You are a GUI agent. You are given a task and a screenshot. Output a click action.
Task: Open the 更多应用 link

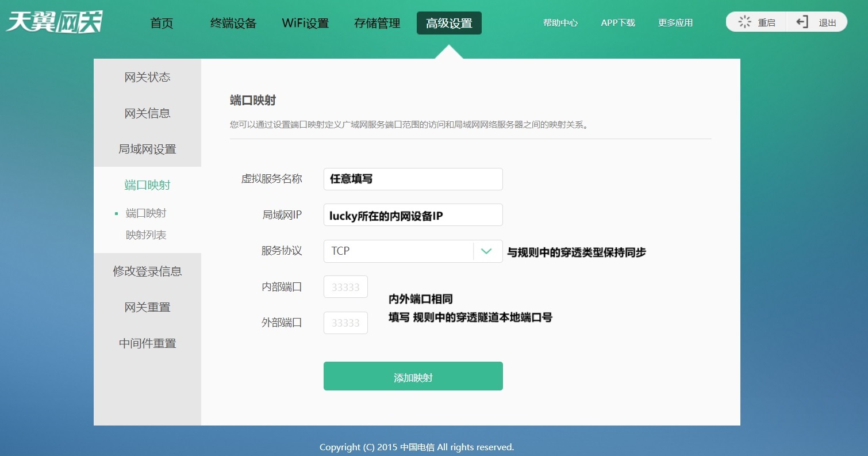point(675,23)
